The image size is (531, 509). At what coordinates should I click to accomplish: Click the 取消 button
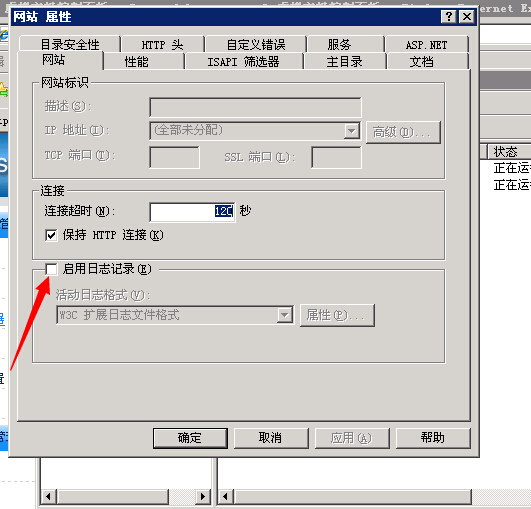coord(271,438)
